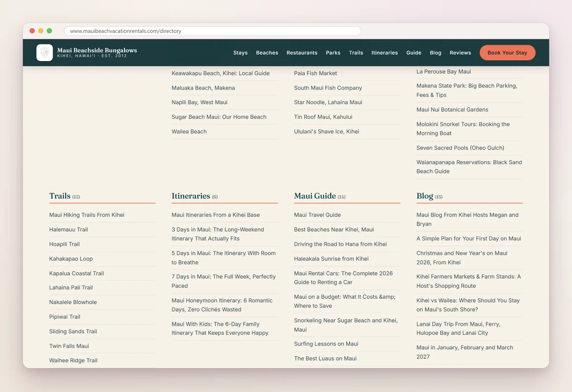Go to the Parks nav item
This screenshot has width=572, height=392.
coord(333,53)
